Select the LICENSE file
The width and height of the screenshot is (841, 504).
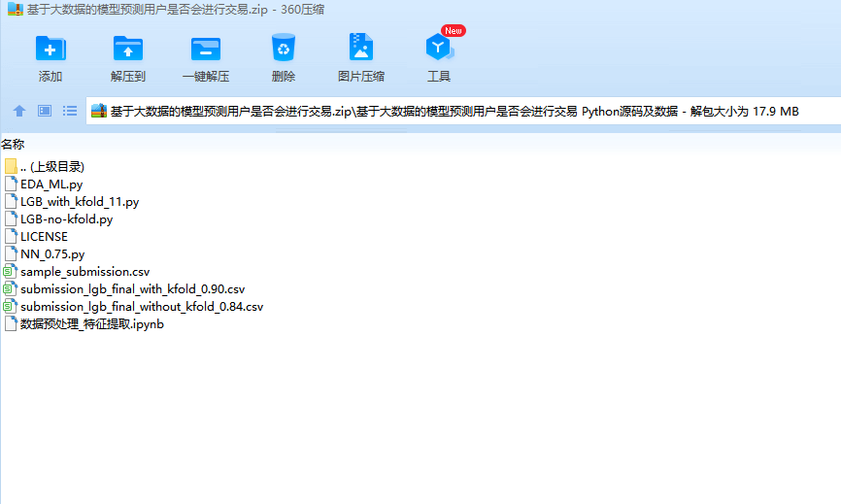(36, 237)
